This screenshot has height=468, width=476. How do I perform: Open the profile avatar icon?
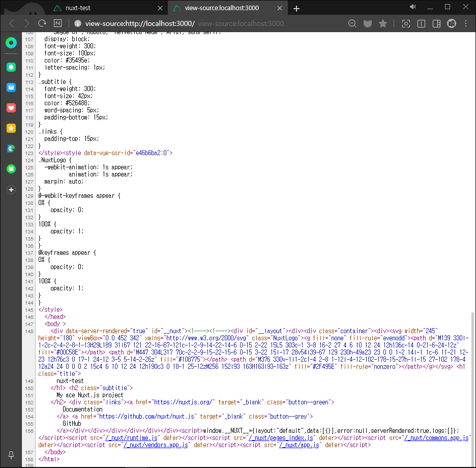[452, 23]
